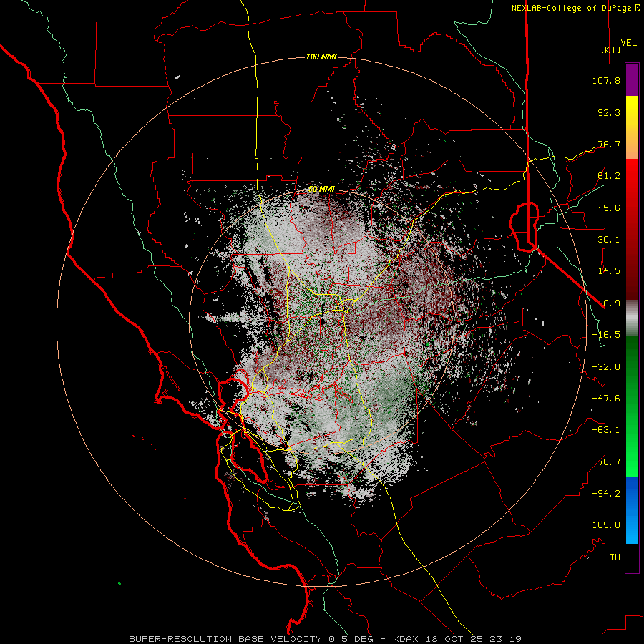The height and width of the screenshot is (644, 644).
Task: Select the -47.6 velocity scale value
Action: (x=606, y=399)
